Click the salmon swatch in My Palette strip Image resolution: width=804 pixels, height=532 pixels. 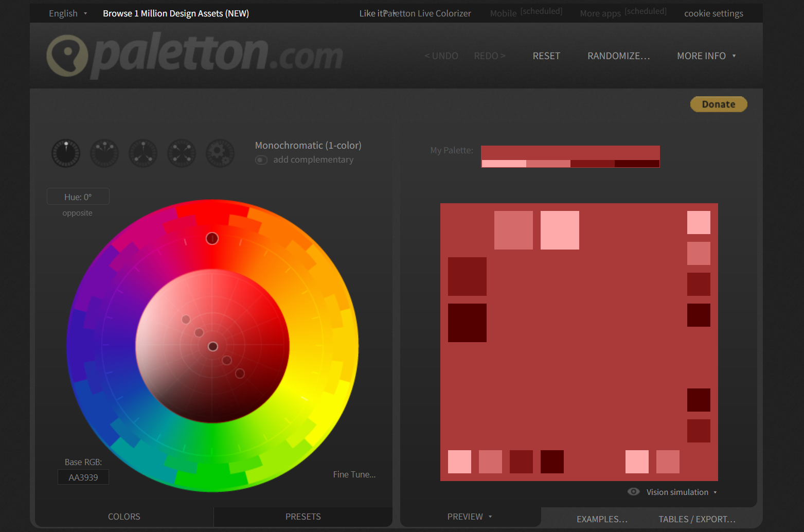pos(548,164)
